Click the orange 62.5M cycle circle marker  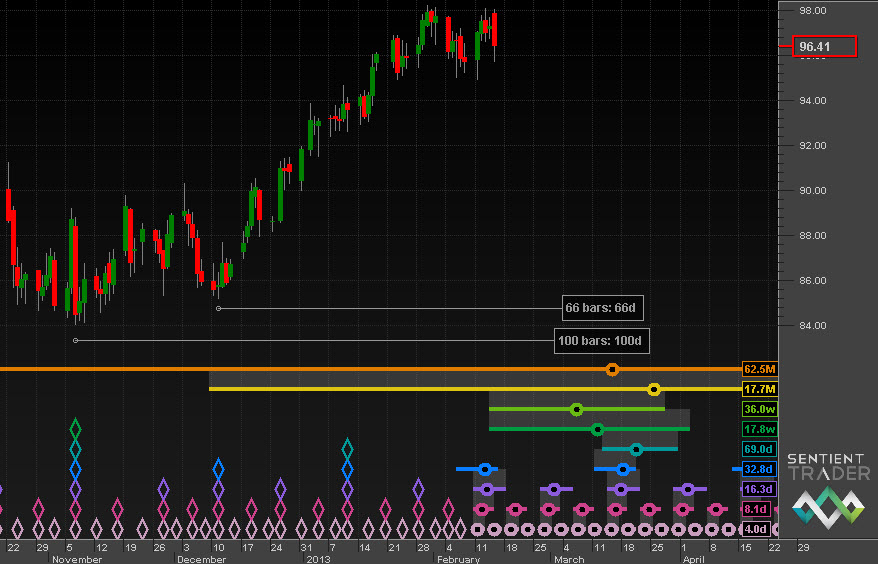613,370
